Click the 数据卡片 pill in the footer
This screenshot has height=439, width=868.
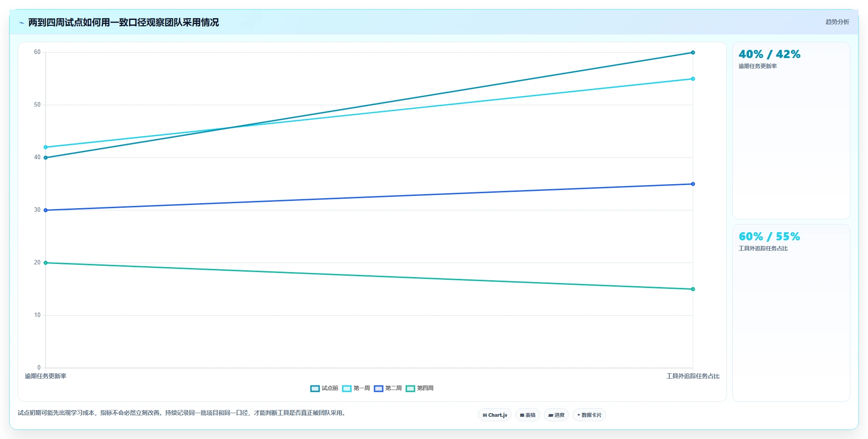pyautogui.click(x=589, y=415)
